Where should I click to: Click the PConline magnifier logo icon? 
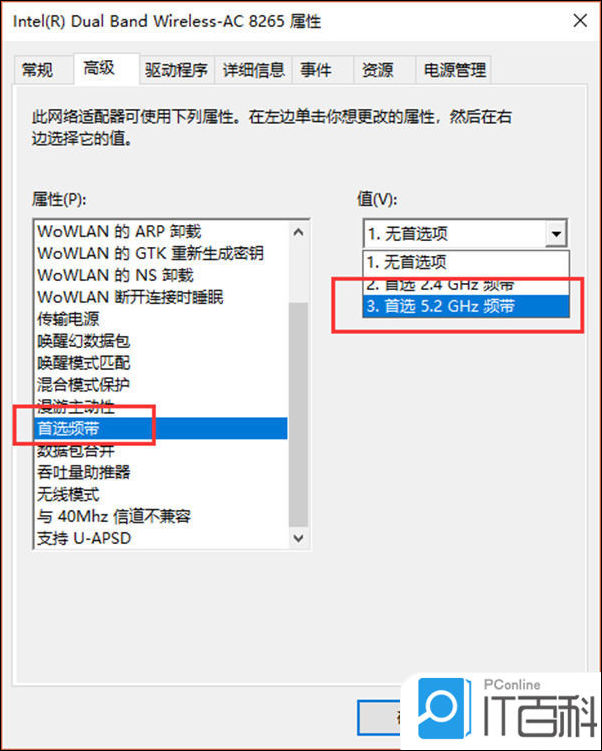443,708
